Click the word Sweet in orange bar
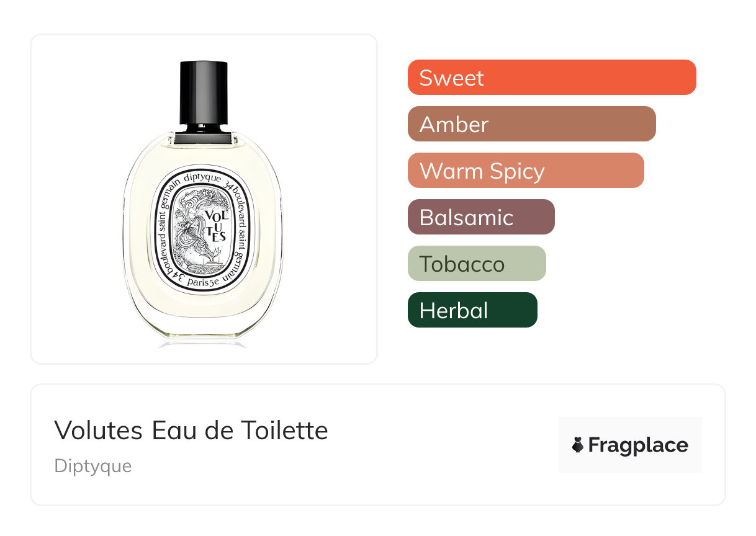 click(x=452, y=78)
